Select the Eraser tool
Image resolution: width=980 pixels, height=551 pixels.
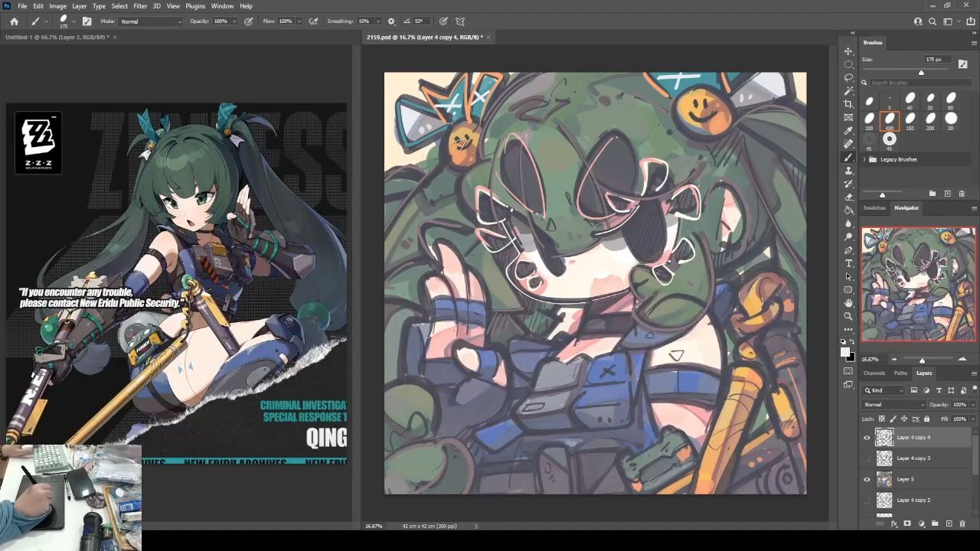pyautogui.click(x=848, y=197)
